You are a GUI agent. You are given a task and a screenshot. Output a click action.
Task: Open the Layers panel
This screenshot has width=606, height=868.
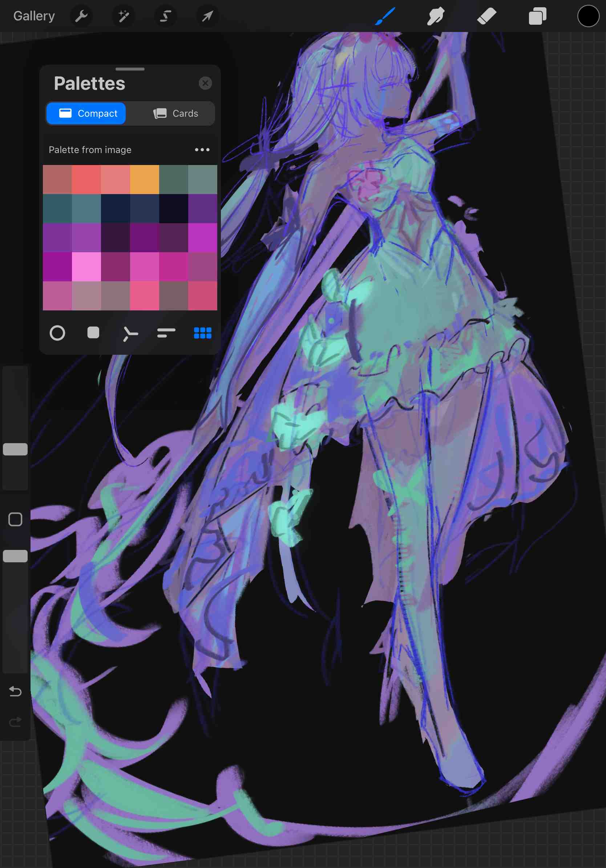[537, 16]
